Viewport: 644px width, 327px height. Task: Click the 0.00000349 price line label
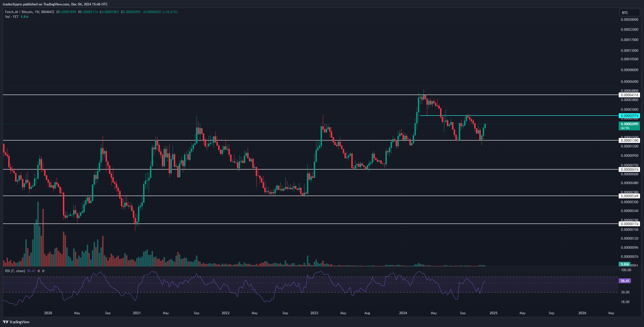[x=629, y=196]
